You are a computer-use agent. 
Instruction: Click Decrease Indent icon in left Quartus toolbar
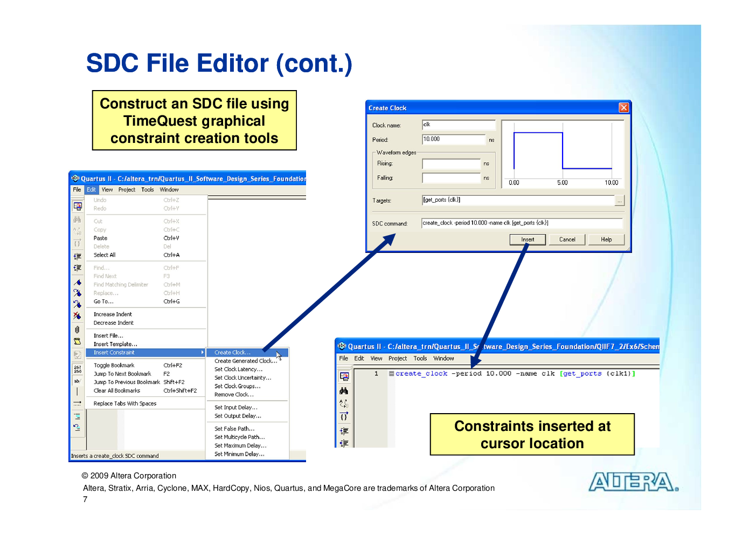(78, 267)
